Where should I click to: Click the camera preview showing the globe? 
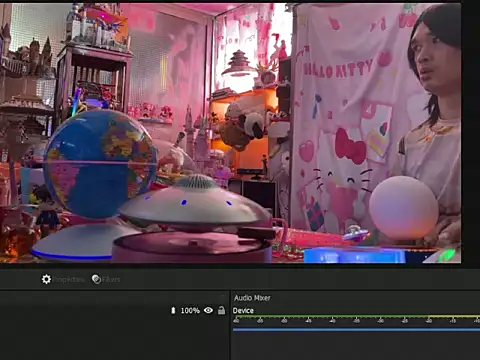click(x=230, y=133)
